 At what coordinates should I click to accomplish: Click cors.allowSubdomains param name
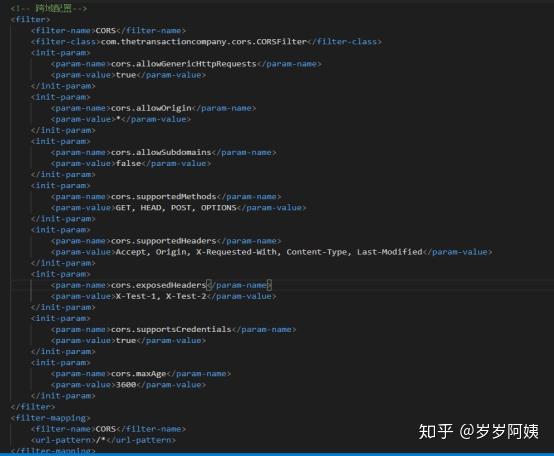161,152
